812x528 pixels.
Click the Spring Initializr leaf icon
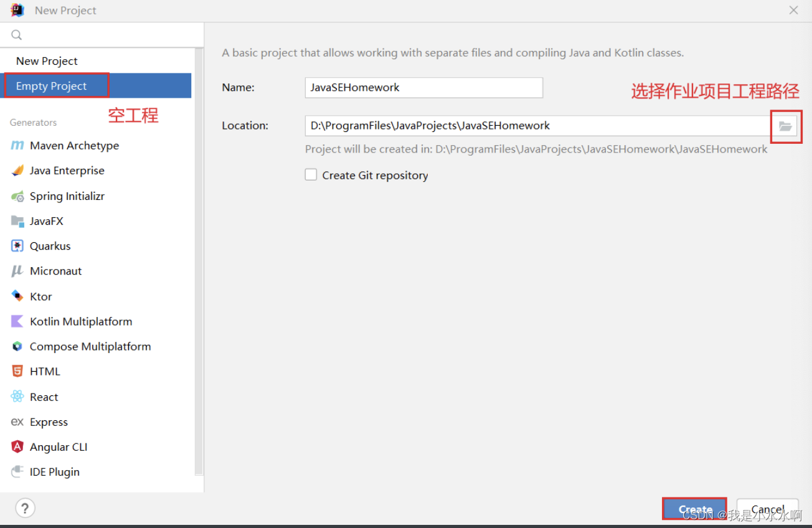(17, 196)
